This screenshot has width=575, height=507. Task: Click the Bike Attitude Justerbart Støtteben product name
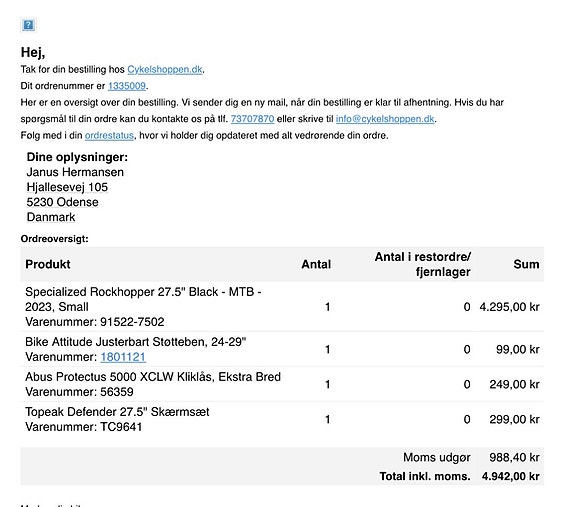(135, 342)
